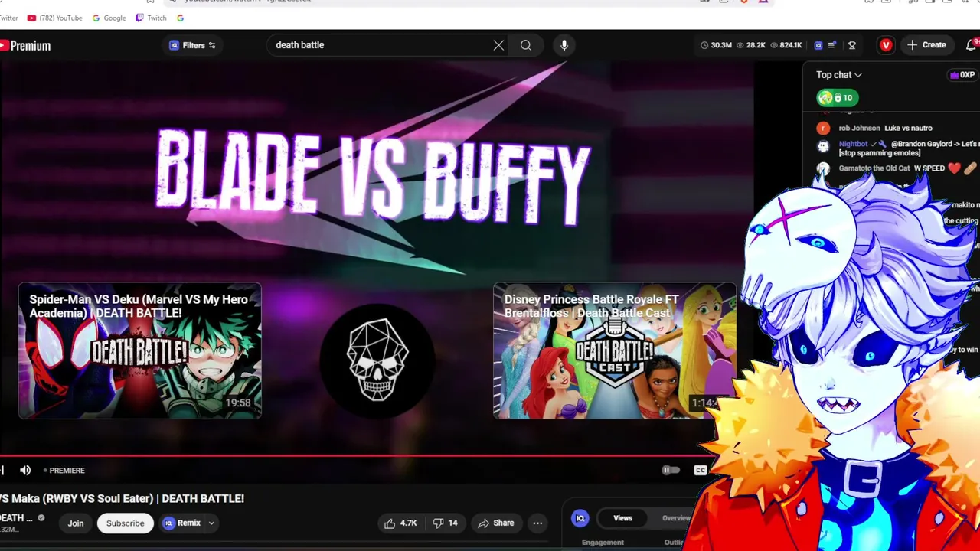Open the (782) YouTube bookmark

(54, 18)
